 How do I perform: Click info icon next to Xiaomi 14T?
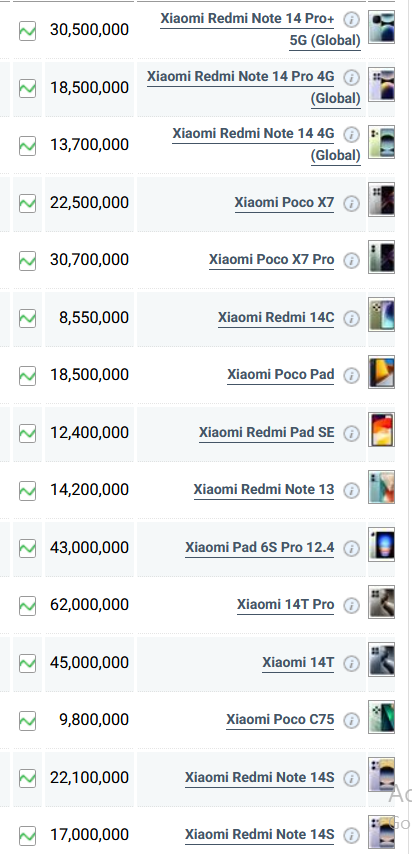tap(352, 663)
